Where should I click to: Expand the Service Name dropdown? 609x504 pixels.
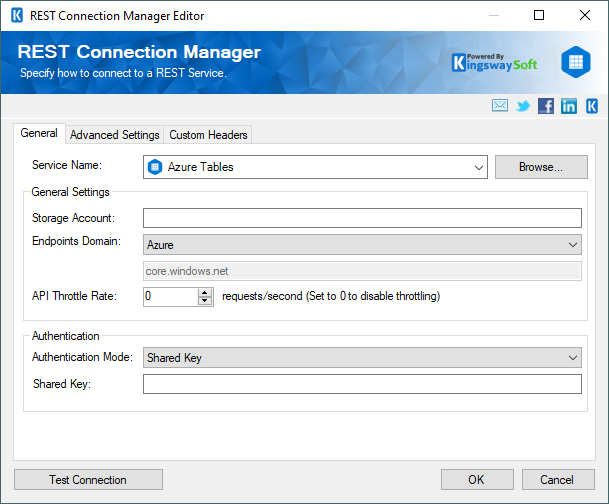[478, 167]
